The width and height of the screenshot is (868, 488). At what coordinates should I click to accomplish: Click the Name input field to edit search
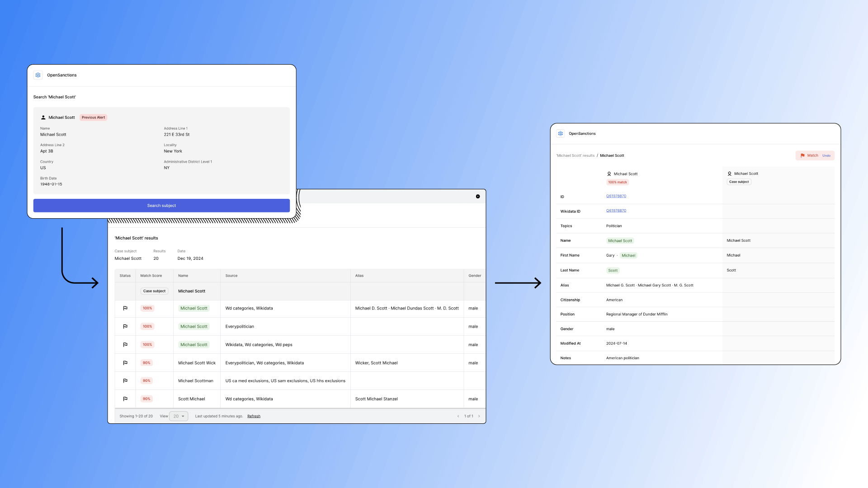pyautogui.click(x=52, y=134)
